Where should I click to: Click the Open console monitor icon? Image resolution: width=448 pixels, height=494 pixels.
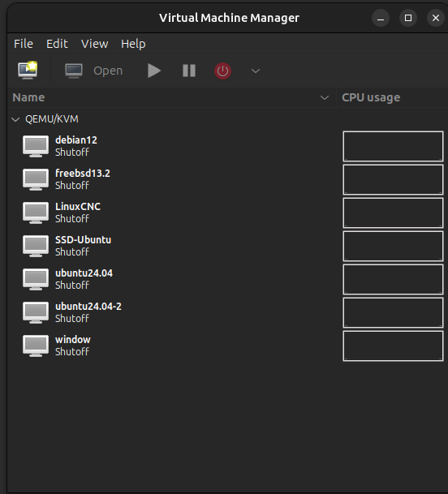74,71
